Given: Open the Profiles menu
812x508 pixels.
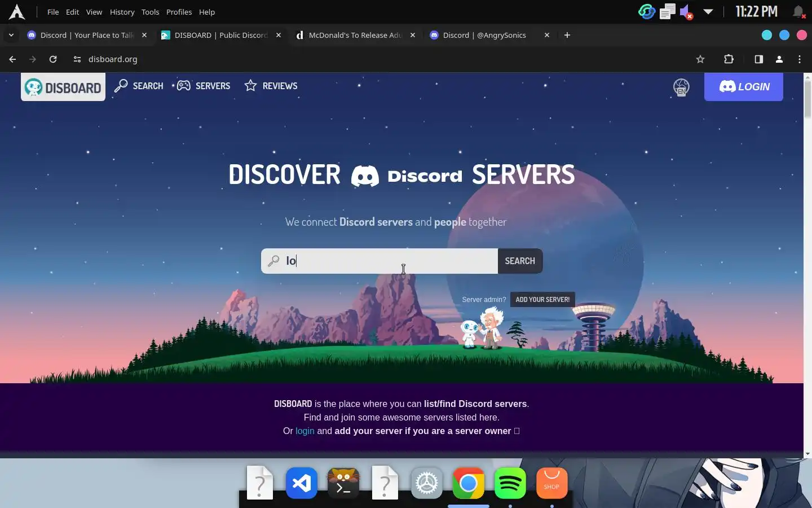Looking at the screenshot, I should pyautogui.click(x=179, y=12).
